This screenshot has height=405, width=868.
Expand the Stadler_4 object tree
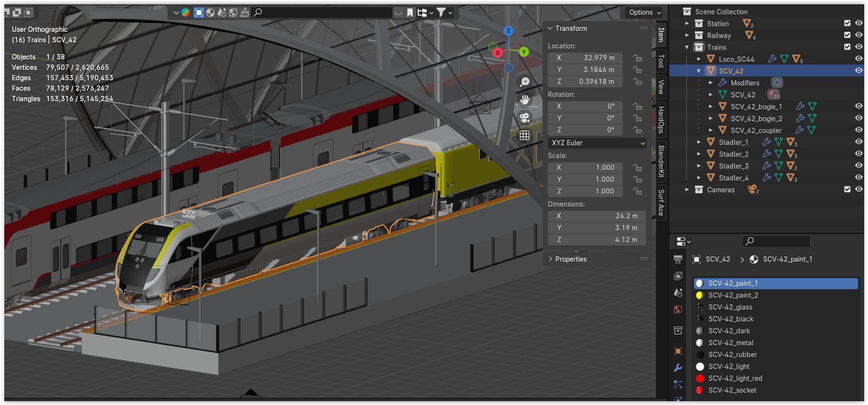[x=698, y=178]
